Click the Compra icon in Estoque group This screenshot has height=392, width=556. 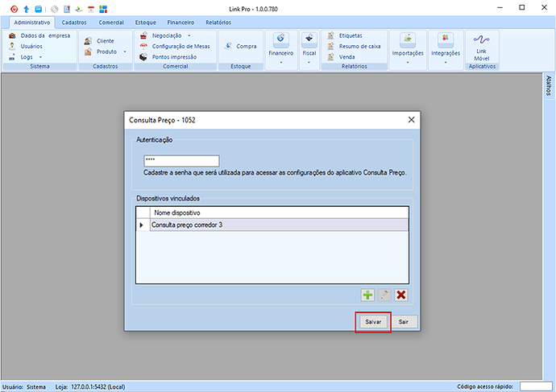tap(240, 46)
